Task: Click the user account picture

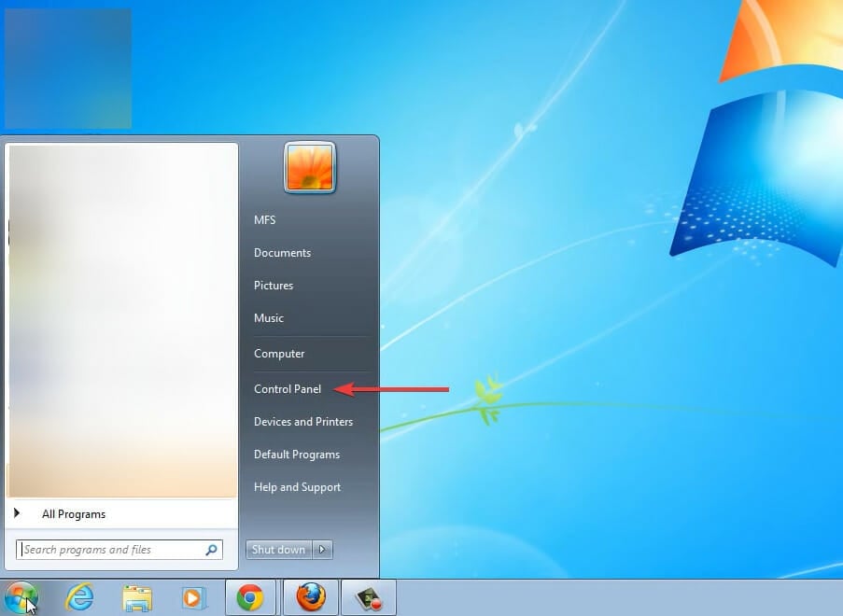Action: click(309, 168)
